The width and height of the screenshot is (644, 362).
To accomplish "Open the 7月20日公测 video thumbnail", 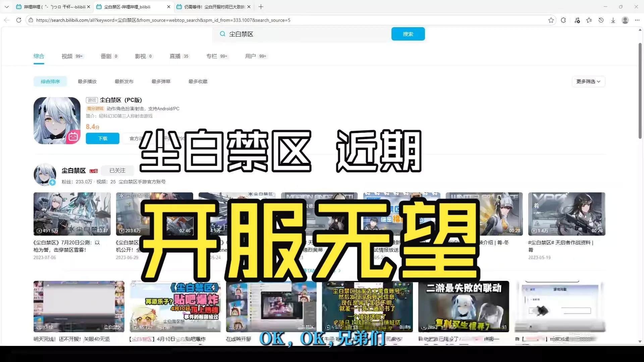I will 72,214.
